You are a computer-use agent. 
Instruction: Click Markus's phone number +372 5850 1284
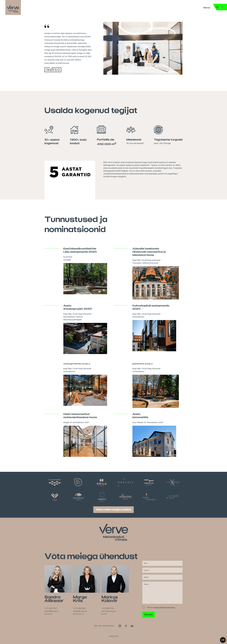click(108, 608)
